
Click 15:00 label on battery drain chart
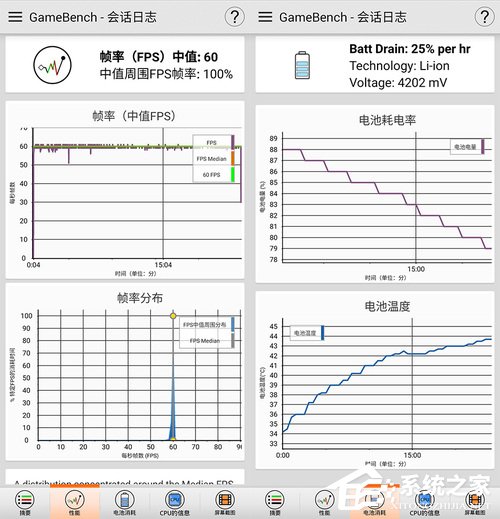(416, 269)
